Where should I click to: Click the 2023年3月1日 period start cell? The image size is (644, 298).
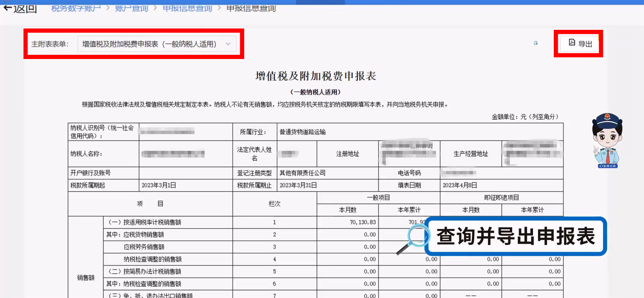159,185
